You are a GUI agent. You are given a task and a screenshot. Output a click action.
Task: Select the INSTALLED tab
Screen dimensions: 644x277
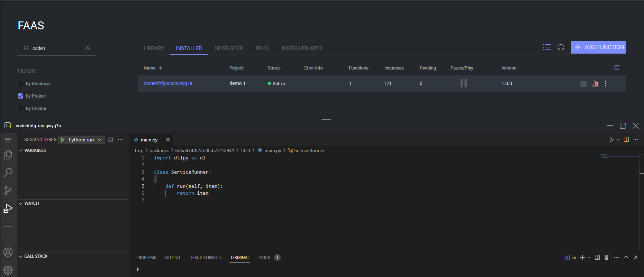click(x=189, y=48)
